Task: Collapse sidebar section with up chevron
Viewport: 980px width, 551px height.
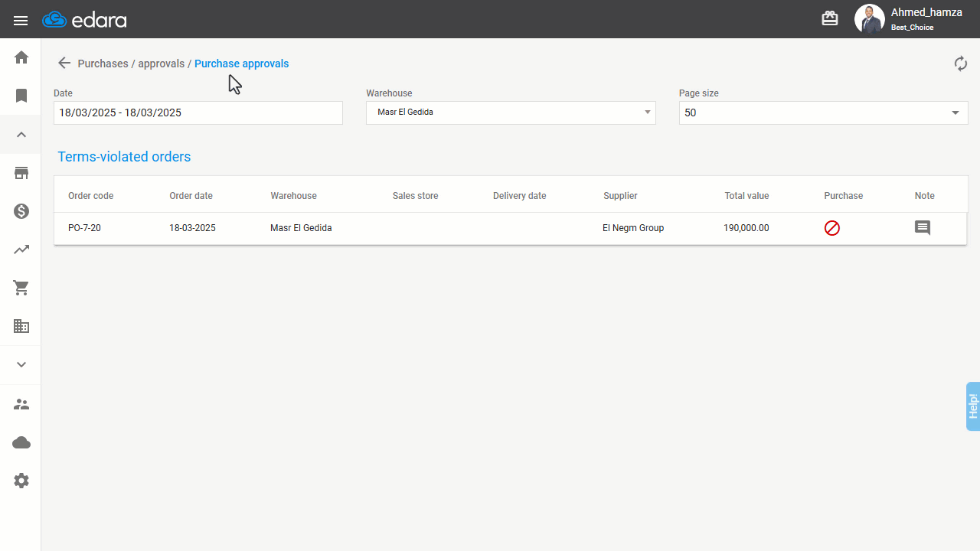Action: pyautogui.click(x=21, y=135)
